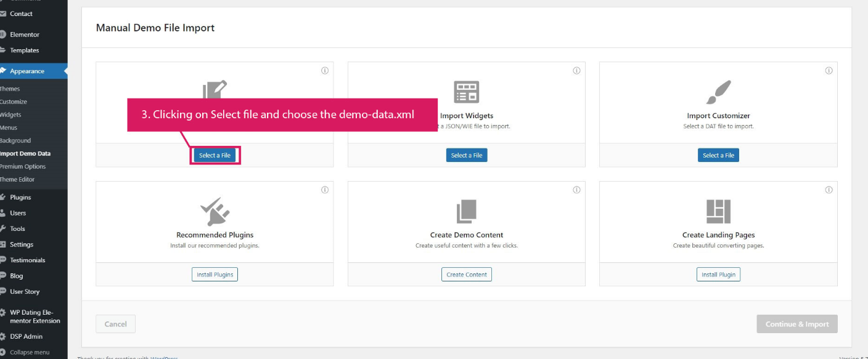The width and height of the screenshot is (868, 359).
Task: Click the Create Landing Pages title
Action: click(x=718, y=235)
